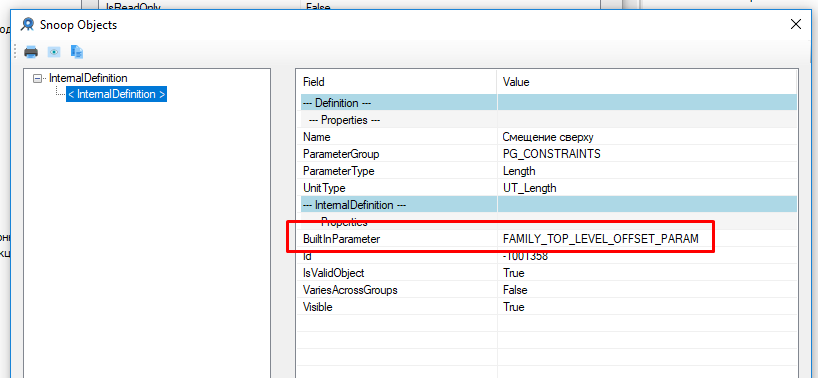The image size is (818, 378).
Task: Click the UT_Length value cell
Action: pos(647,188)
